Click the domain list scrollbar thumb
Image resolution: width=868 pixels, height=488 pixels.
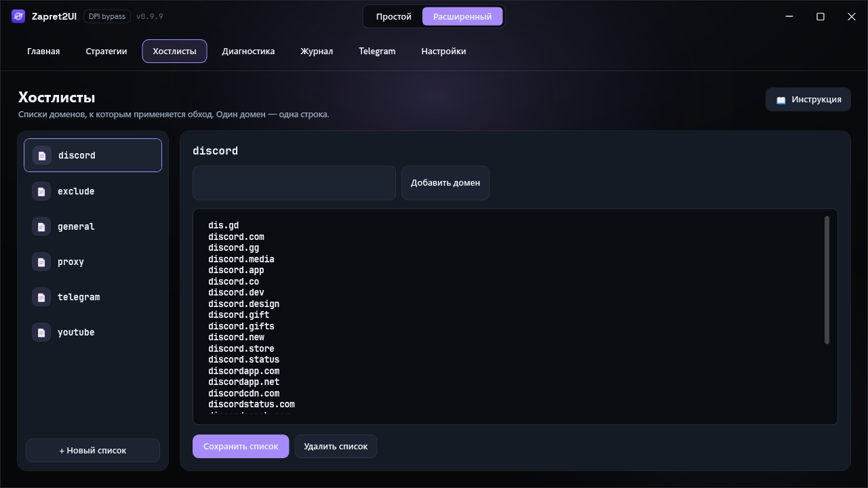click(x=827, y=280)
